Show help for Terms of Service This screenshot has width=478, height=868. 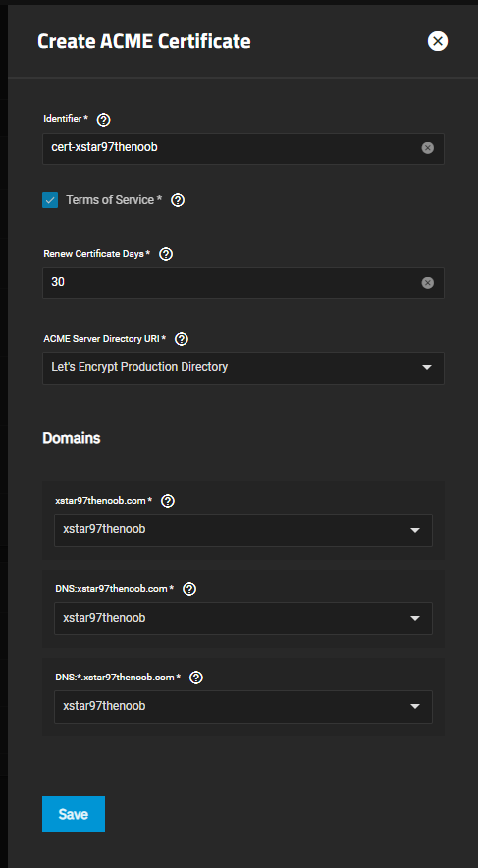coord(178,200)
